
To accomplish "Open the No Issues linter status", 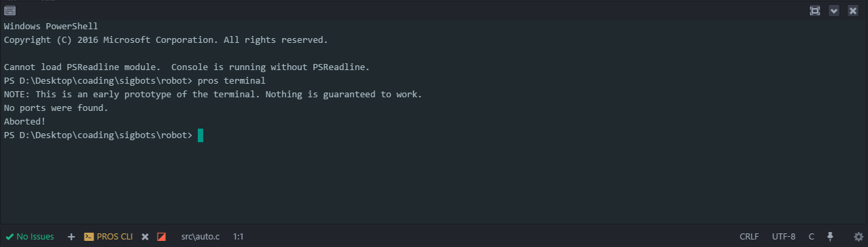I will coord(29,237).
